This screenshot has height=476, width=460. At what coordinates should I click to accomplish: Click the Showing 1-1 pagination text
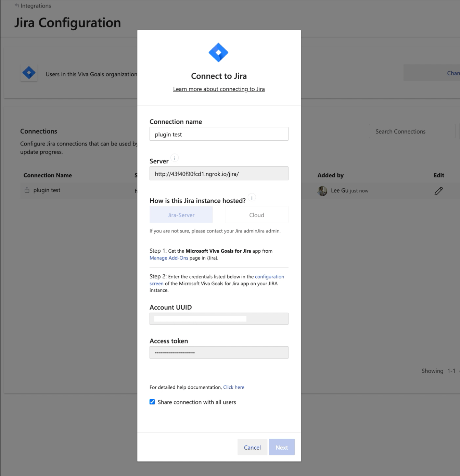438,371
